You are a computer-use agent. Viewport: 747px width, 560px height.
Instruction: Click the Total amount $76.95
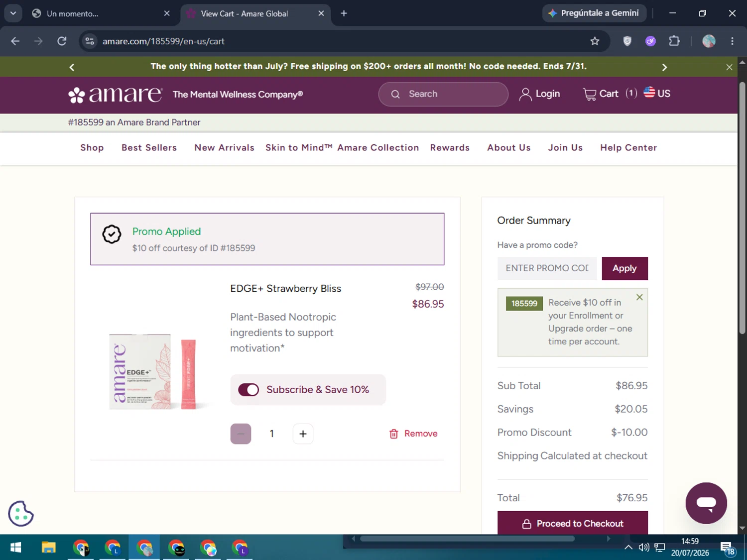632,498
